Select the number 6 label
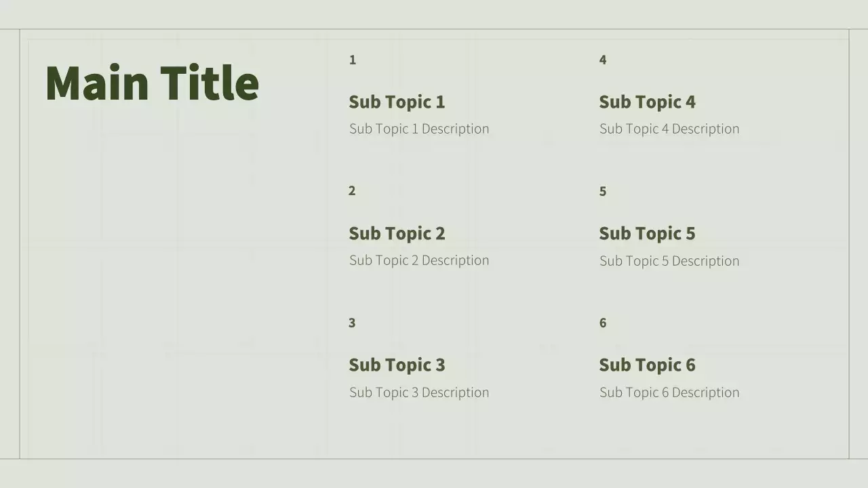This screenshot has width=868, height=488. tap(603, 323)
